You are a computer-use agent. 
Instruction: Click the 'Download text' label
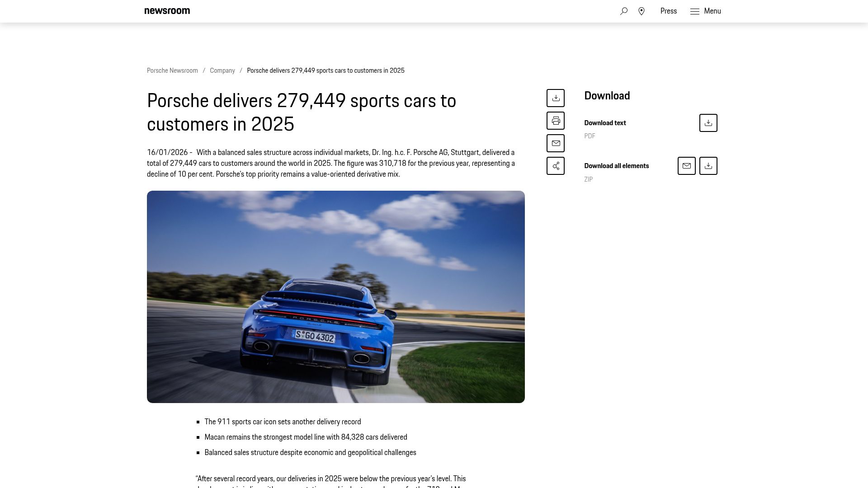pyautogui.click(x=605, y=123)
